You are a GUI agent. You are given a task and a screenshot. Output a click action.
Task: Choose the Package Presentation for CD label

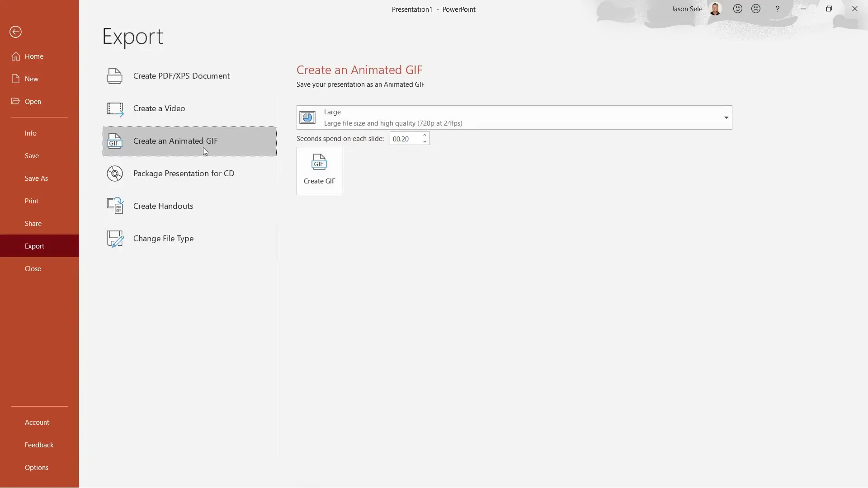[x=184, y=174]
